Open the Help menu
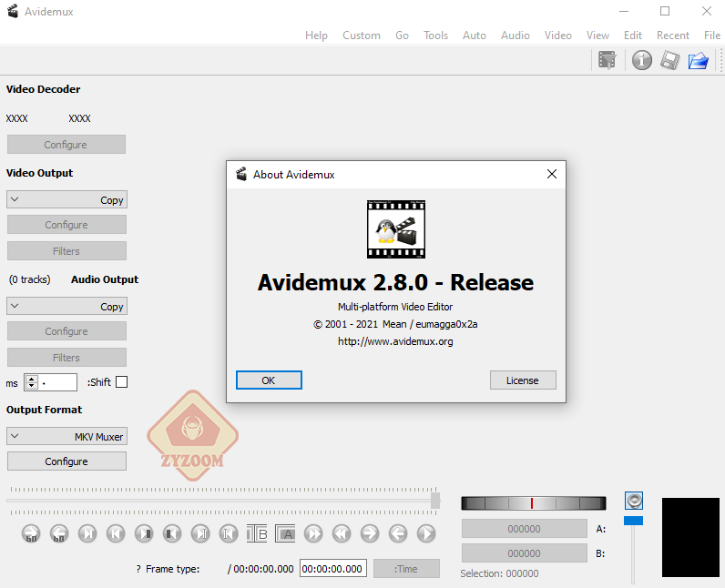 pyautogui.click(x=316, y=35)
